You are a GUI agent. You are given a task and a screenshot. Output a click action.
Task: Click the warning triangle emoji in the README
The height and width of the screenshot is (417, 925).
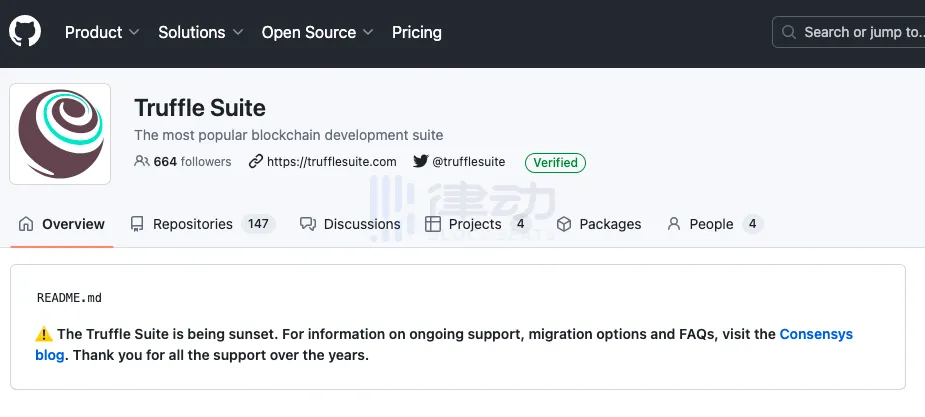(44, 334)
